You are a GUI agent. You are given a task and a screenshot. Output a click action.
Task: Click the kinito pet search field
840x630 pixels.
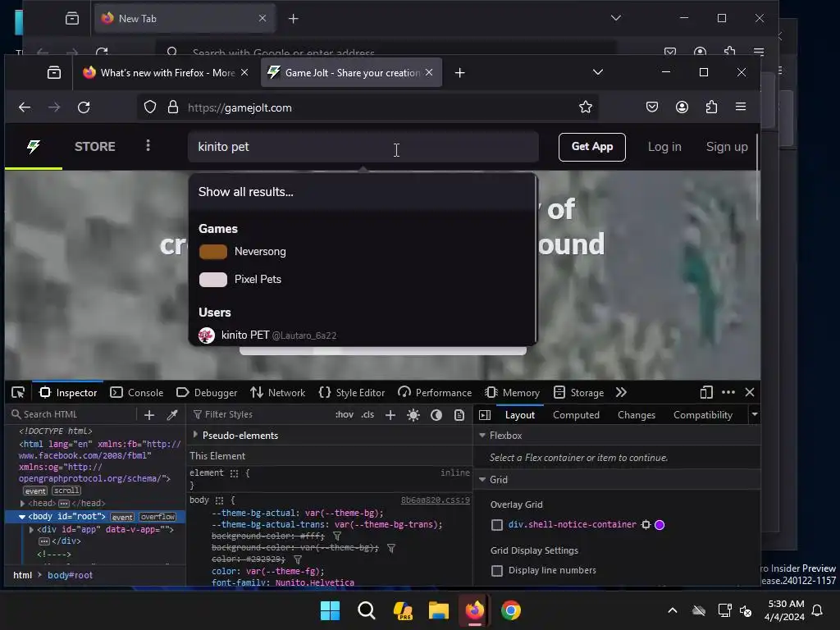pyautogui.click(x=363, y=147)
